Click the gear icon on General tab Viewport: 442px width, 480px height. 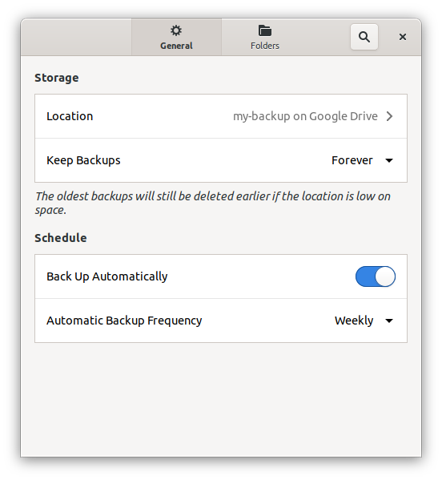pos(176,31)
